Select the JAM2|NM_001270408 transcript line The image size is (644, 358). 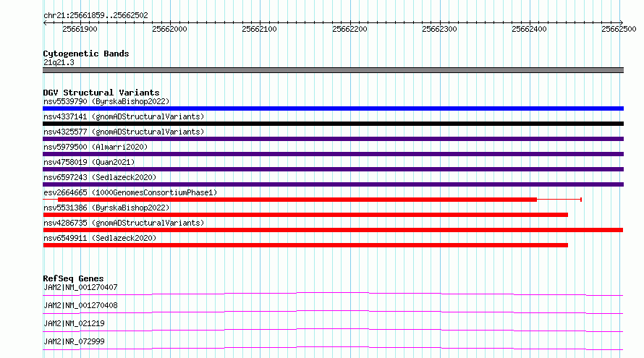tap(333, 312)
